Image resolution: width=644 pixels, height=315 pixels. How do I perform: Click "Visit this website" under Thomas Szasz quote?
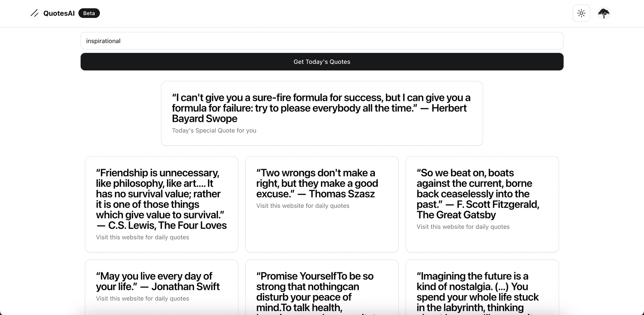pyautogui.click(x=303, y=206)
